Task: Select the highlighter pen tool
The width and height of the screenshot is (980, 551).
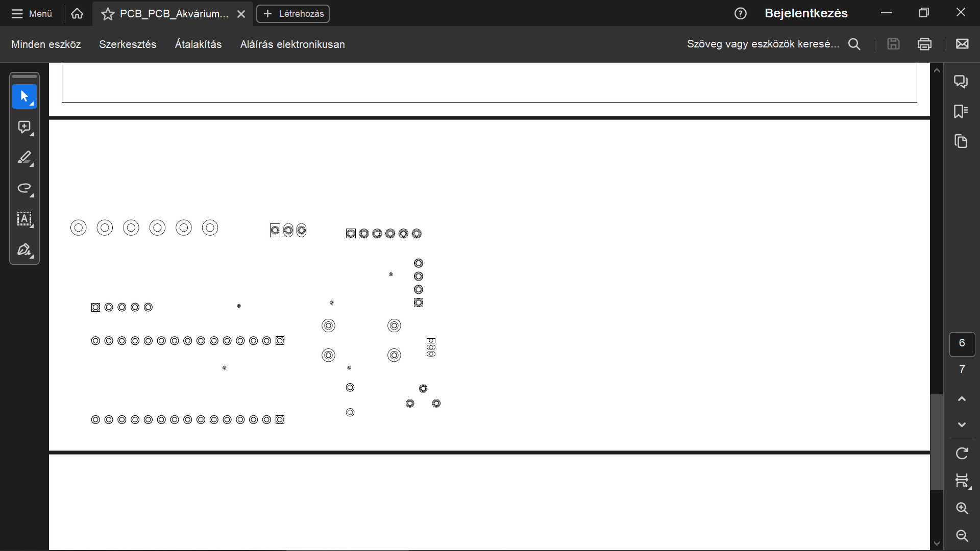Action: 24,158
